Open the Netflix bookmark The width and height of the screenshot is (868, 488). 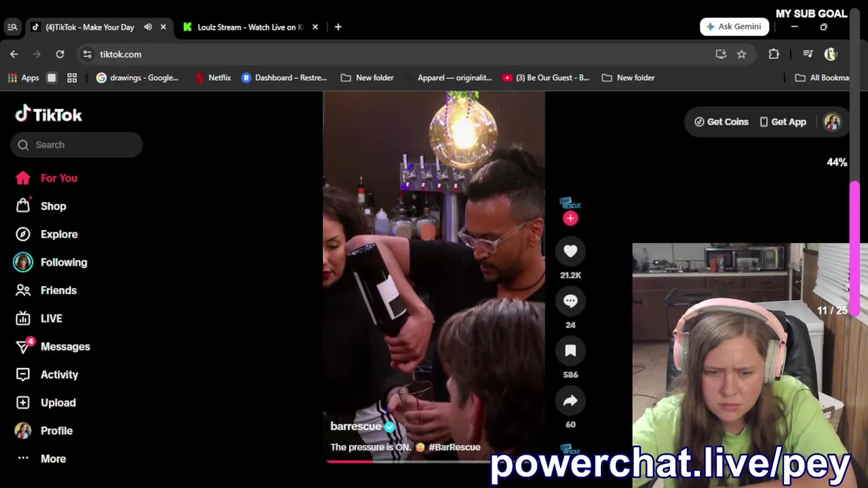(x=213, y=78)
